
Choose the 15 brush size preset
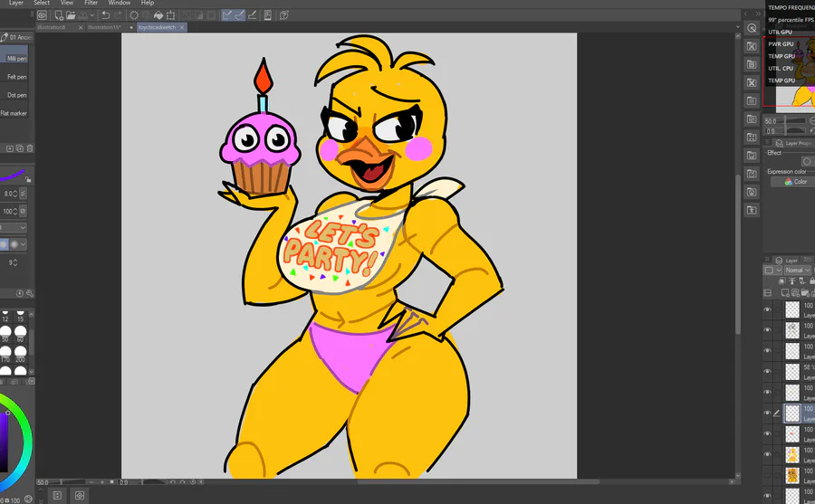pyautogui.click(x=20, y=316)
